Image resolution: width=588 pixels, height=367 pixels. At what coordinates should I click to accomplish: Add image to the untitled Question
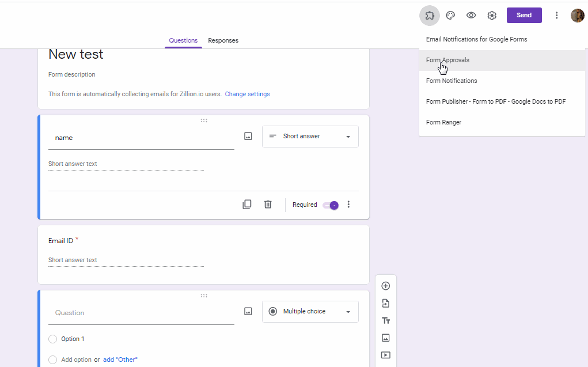coord(248,311)
